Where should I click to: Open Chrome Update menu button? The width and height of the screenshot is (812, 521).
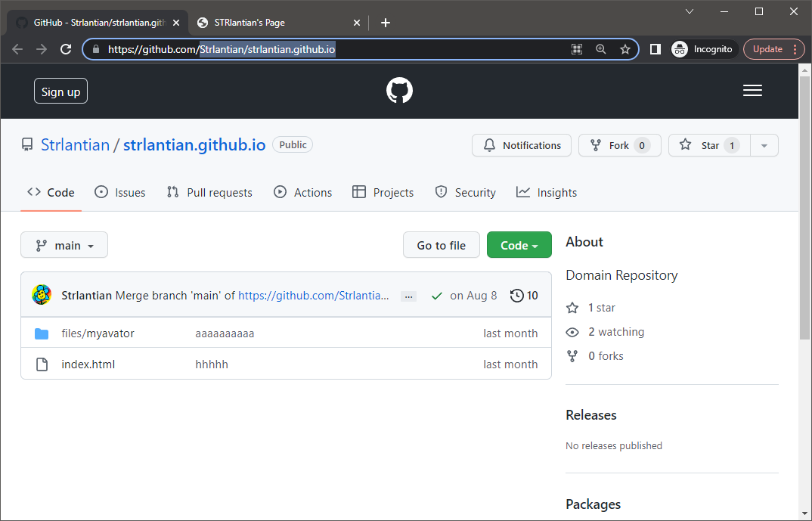click(x=773, y=49)
